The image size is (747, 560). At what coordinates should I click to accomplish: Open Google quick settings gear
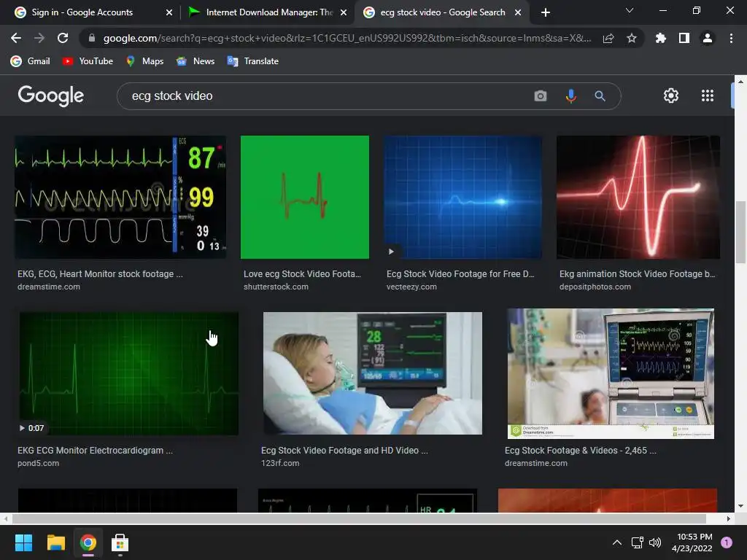tap(671, 96)
